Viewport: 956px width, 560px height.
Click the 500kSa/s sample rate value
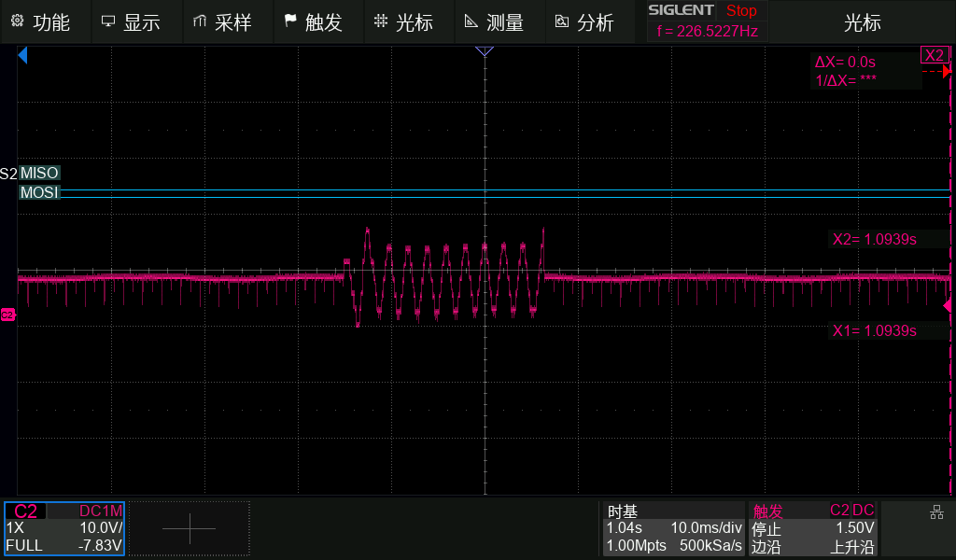(x=710, y=545)
